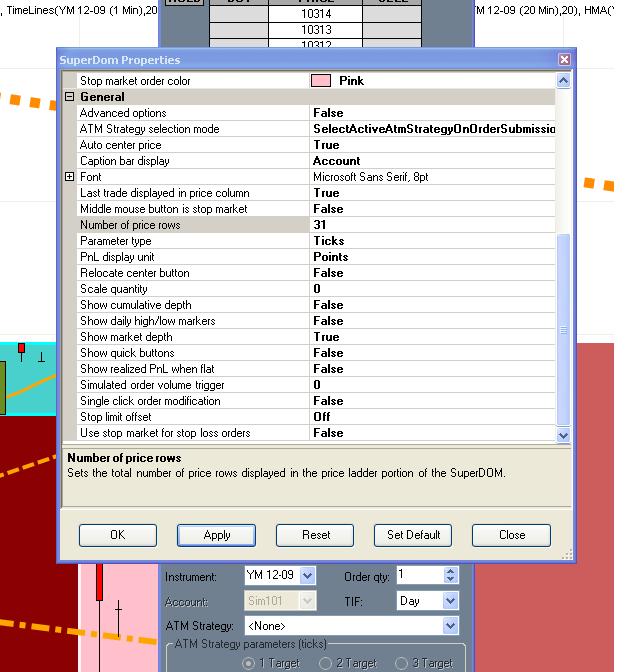This screenshot has width=640, height=672.
Task: Open the TIF dropdown showing Day
Action: tap(450, 601)
